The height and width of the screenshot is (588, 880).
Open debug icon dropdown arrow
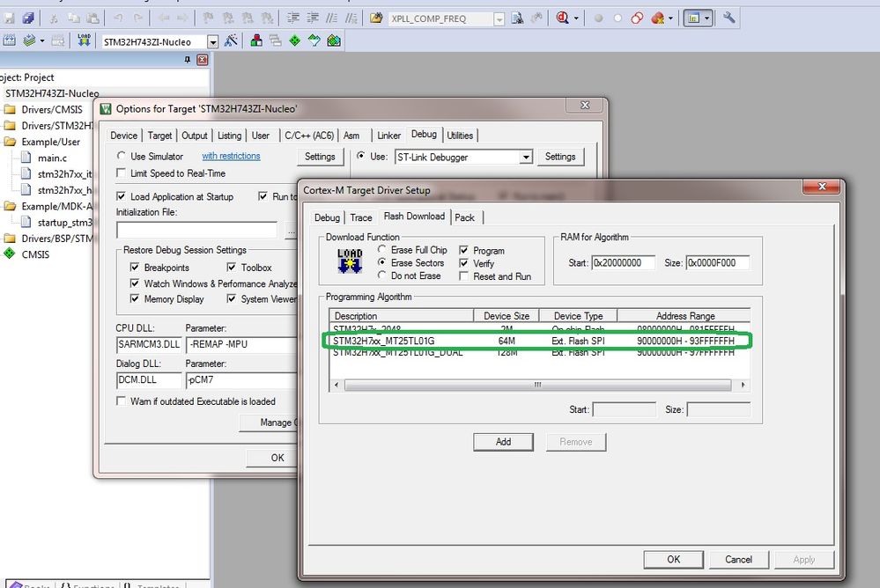click(576, 18)
